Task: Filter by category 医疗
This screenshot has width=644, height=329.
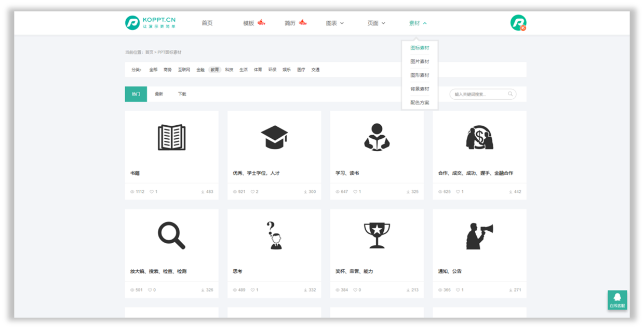Action: [301, 70]
